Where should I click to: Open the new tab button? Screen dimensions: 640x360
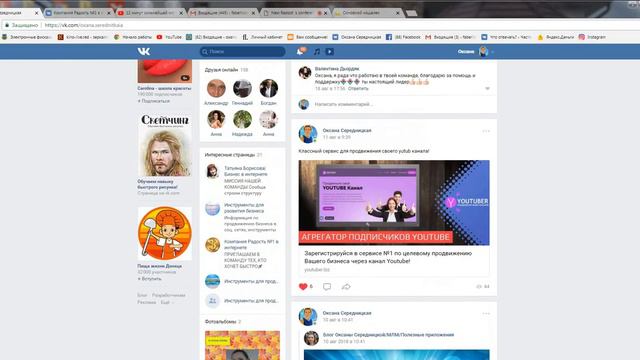411,13
